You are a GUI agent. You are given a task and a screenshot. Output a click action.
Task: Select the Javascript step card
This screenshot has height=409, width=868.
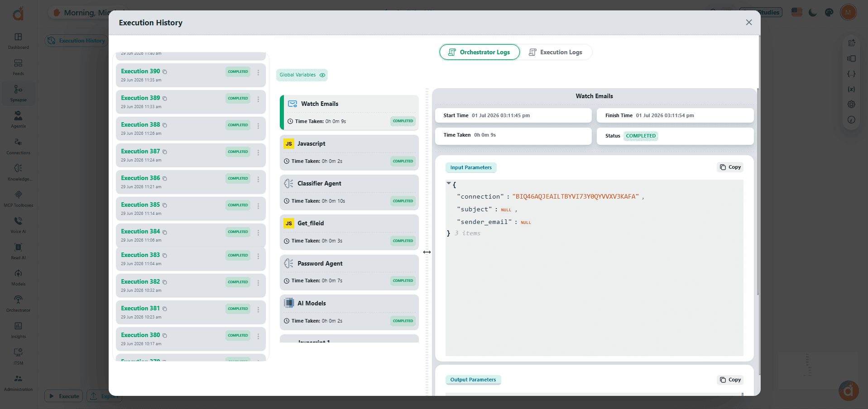(349, 152)
